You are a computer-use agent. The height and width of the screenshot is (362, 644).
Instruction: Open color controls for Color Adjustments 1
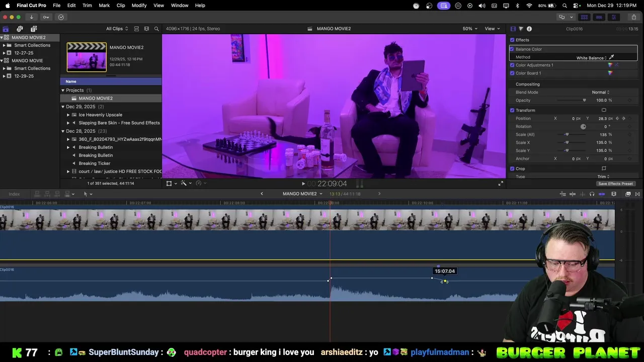click(610, 65)
